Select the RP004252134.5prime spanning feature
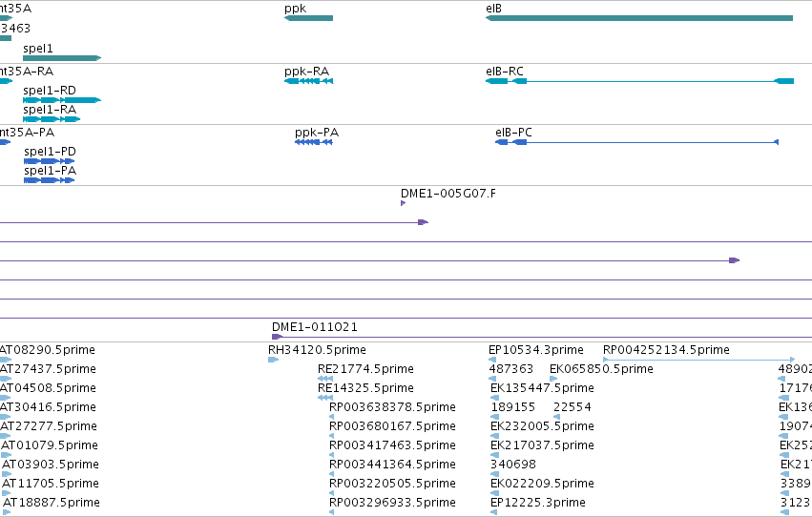The height and width of the screenshot is (517, 812). click(699, 360)
